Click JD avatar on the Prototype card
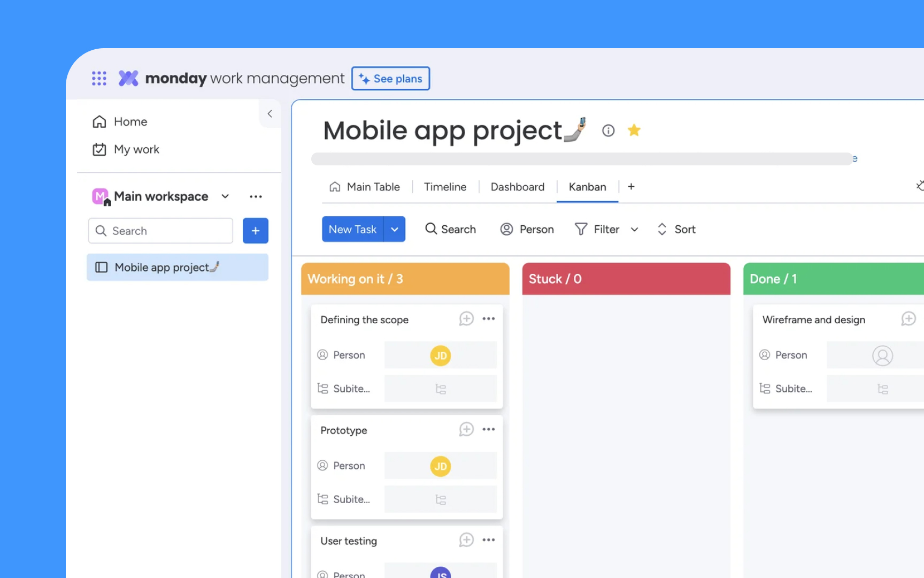This screenshot has height=578, width=924. point(440,466)
